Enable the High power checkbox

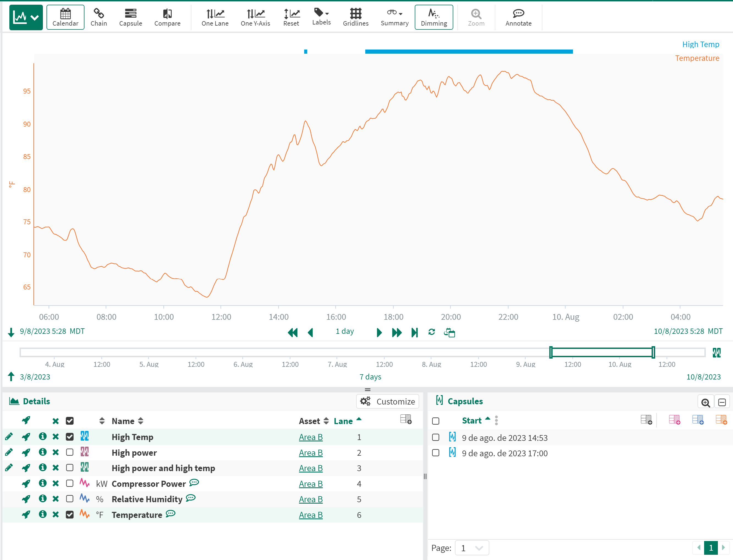(70, 452)
